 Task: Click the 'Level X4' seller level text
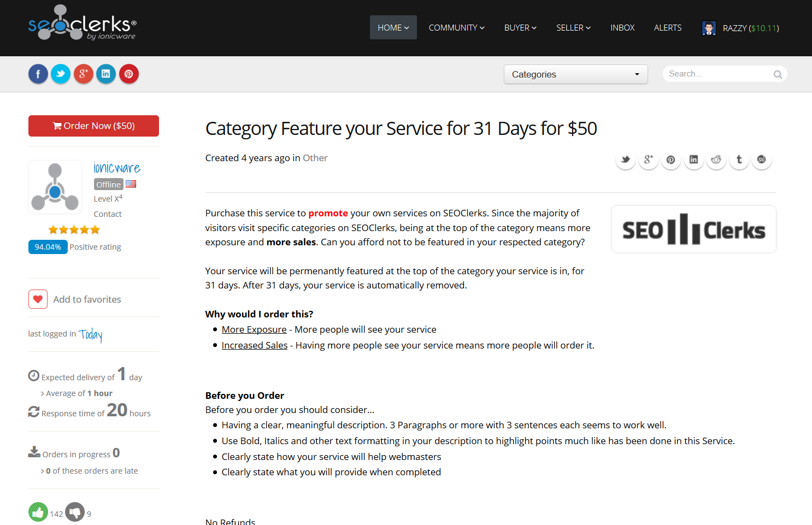[108, 199]
